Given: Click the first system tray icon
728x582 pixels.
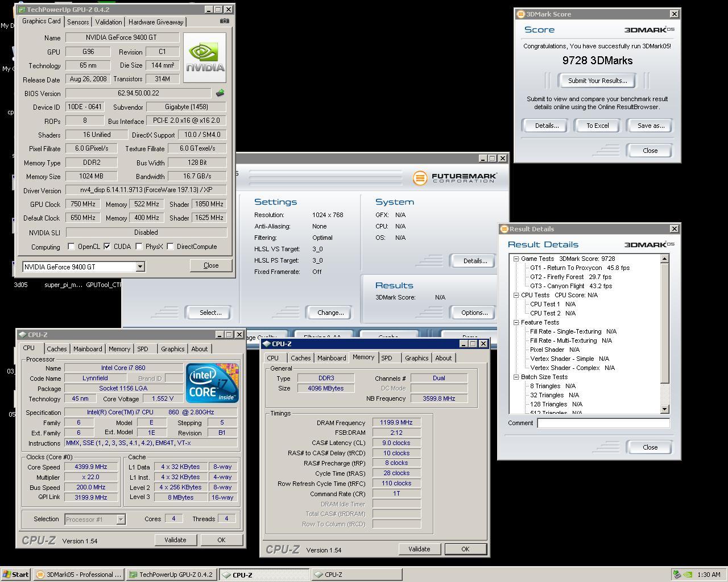Looking at the screenshot, I should click(677, 574).
